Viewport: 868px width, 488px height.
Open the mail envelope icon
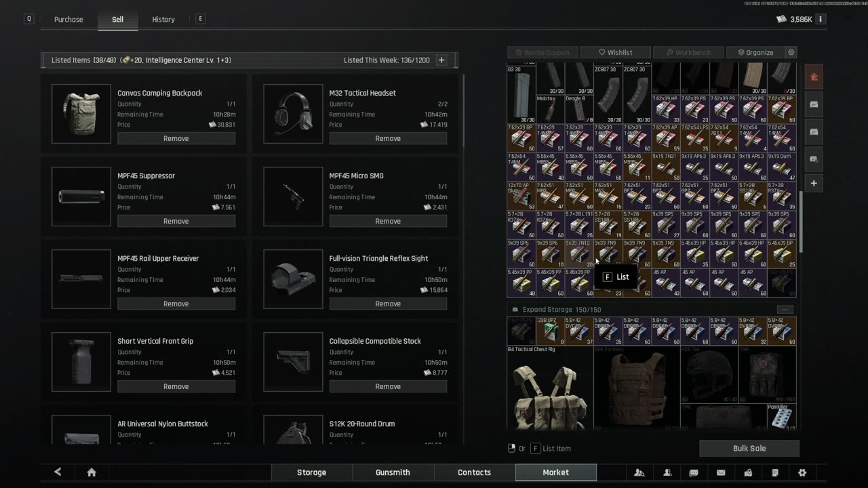(x=721, y=472)
